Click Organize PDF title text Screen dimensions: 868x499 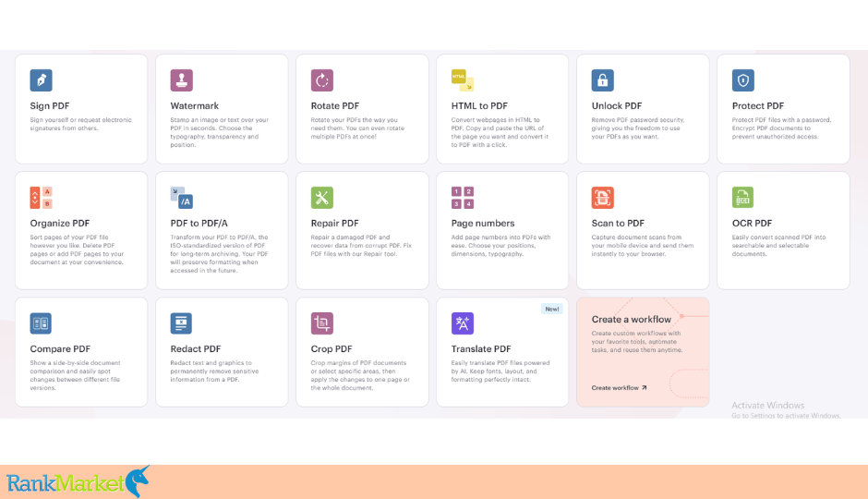[x=60, y=224]
